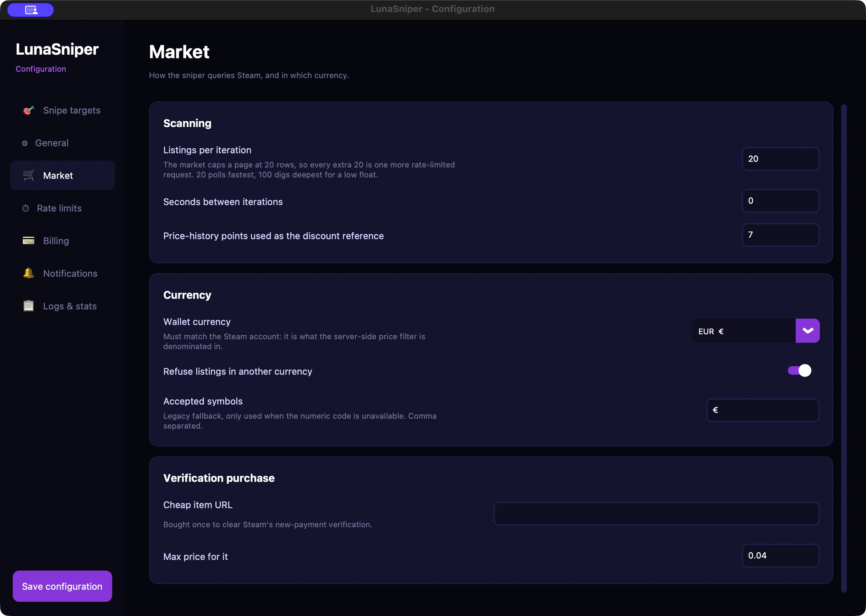
Task: Click the Market page title
Action: click(x=179, y=51)
